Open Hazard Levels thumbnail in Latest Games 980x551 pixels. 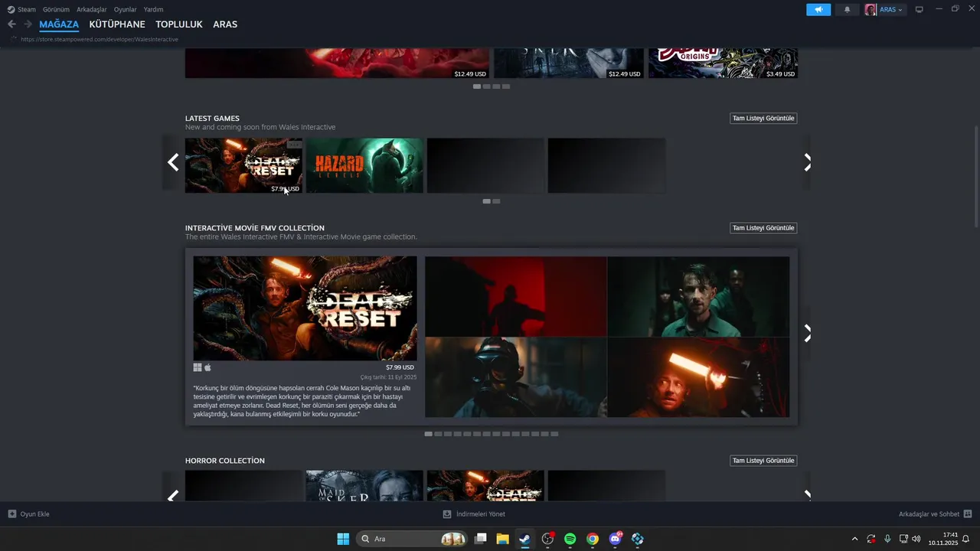[364, 165]
